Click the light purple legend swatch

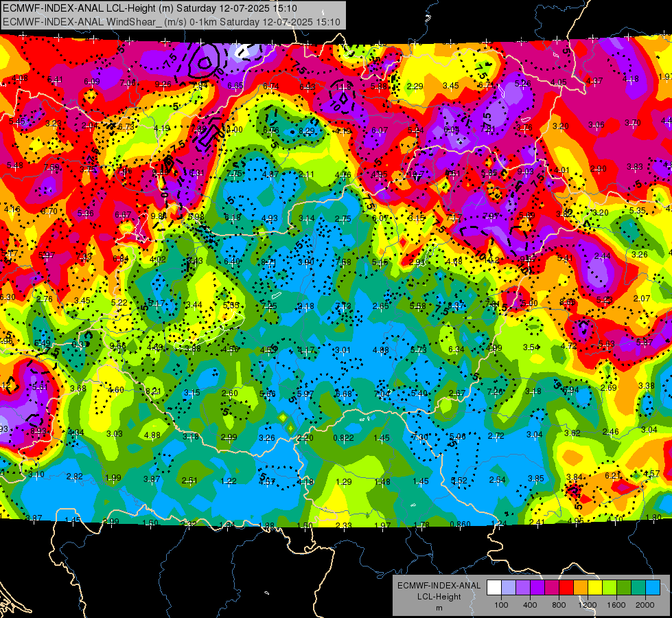pyautogui.click(x=523, y=588)
